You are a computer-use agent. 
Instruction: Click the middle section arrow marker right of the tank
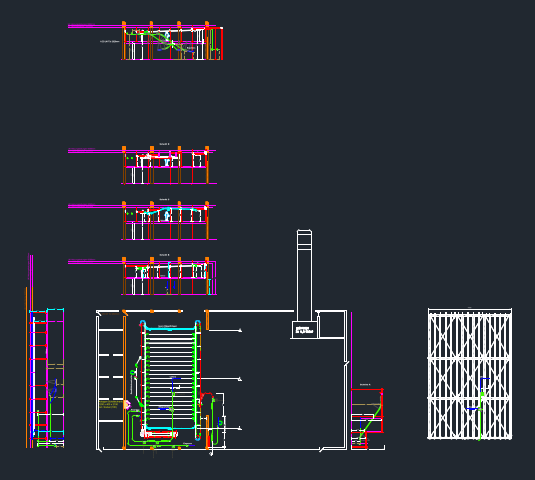[x=240, y=379]
